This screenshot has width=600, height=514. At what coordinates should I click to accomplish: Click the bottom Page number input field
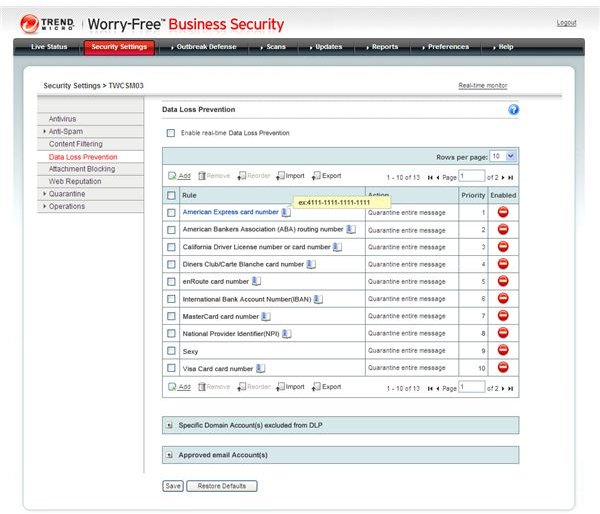click(472, 387)
